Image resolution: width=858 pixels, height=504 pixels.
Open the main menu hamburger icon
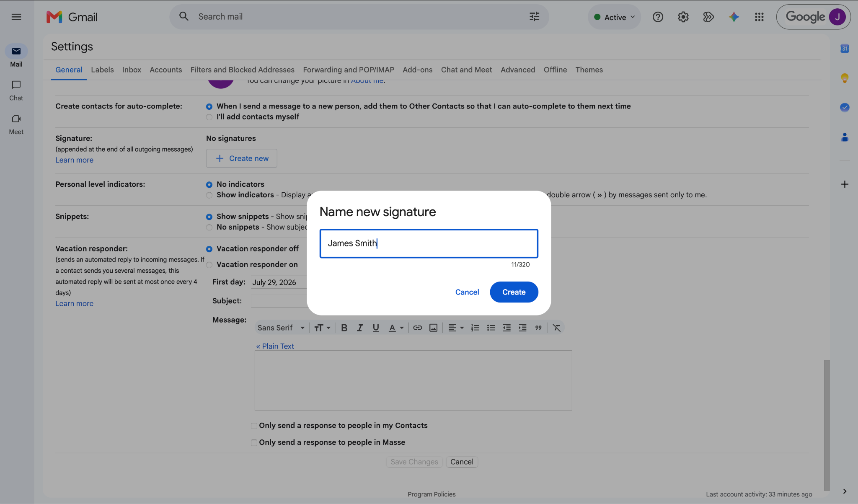click(x=16, y=17)
